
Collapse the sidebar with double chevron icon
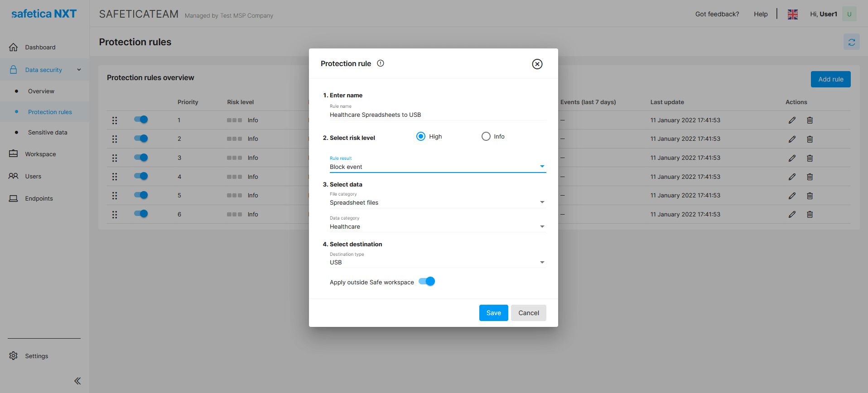pos(77,381)
